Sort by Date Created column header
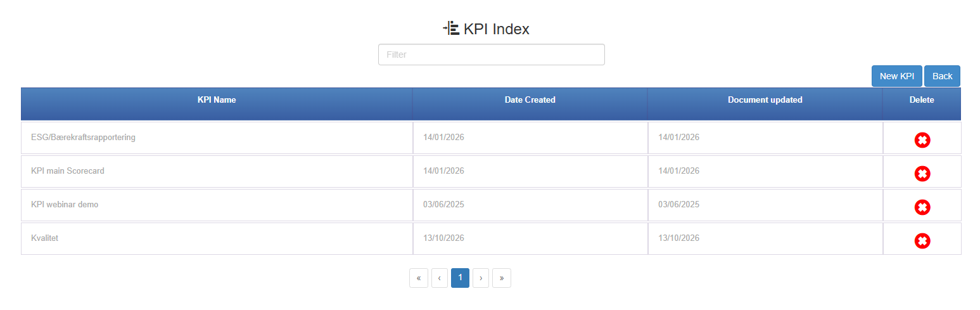Image resolution: width=980 pixels, height=310 pixels. tap(530, 104)
